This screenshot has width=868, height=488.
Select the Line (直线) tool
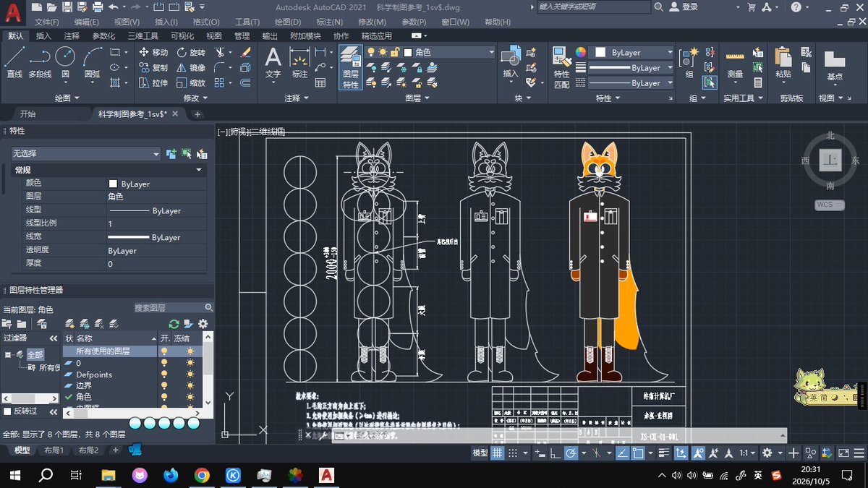pos(14,63)
